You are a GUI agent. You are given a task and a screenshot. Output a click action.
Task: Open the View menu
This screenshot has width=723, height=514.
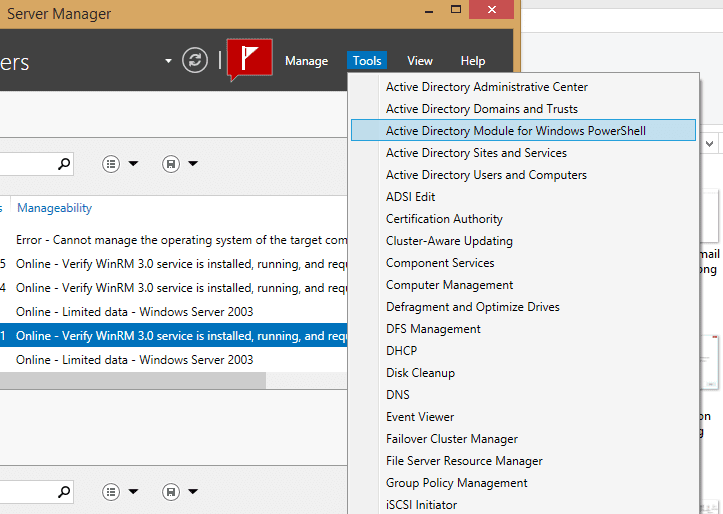(420, 61)
